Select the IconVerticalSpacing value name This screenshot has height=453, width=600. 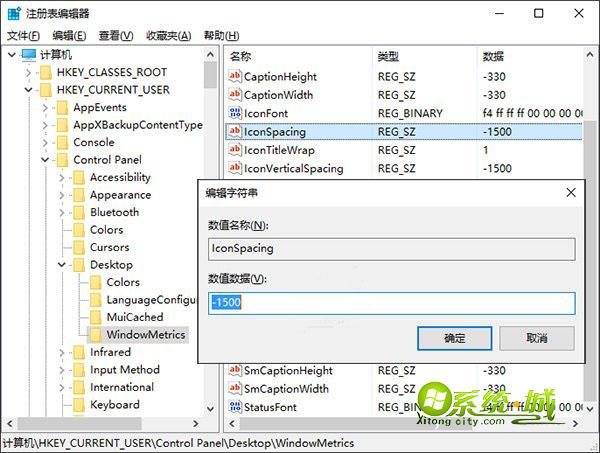(x=293, y=168)
